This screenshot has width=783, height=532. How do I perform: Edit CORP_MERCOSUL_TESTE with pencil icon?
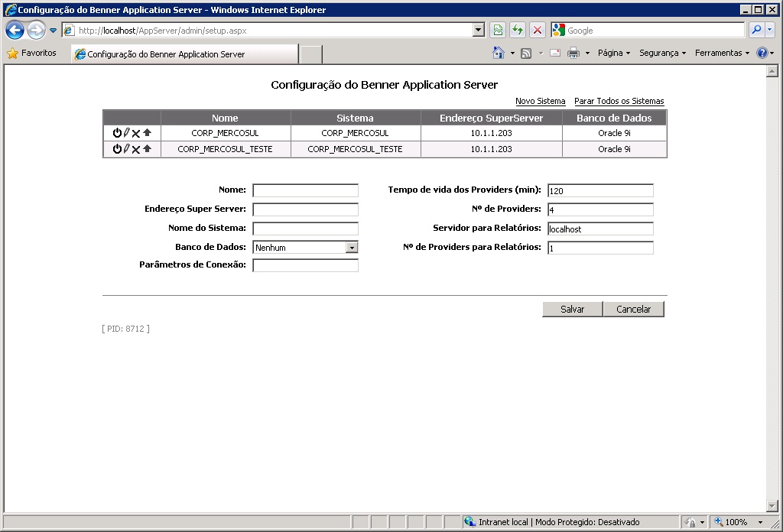tap(126, 149)
